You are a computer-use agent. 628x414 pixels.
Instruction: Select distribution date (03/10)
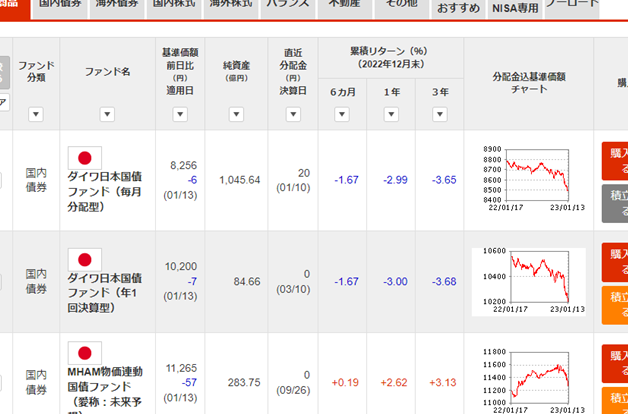click(293, 289)
